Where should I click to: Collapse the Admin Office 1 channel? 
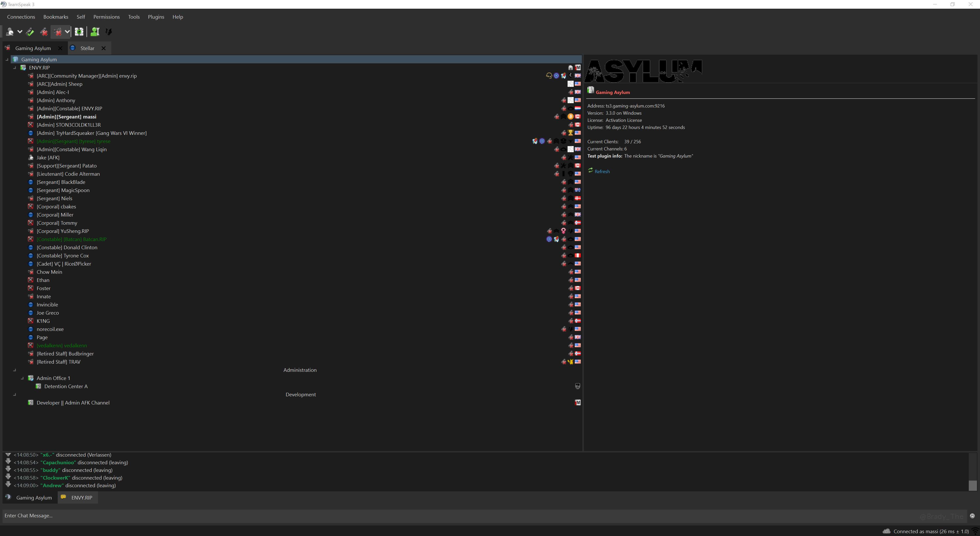pyautogui.click(x=22, y=378)
